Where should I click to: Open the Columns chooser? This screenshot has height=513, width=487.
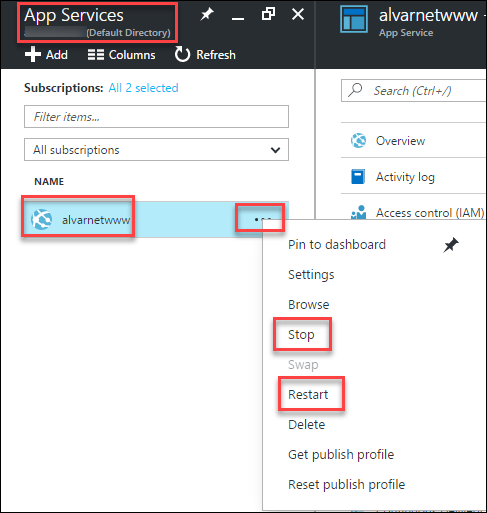121,55
